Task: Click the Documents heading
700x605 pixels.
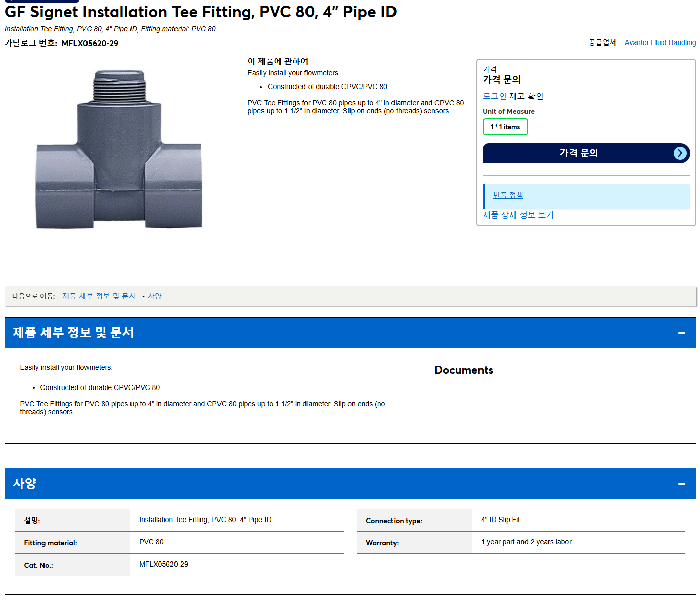Action: 464,370
